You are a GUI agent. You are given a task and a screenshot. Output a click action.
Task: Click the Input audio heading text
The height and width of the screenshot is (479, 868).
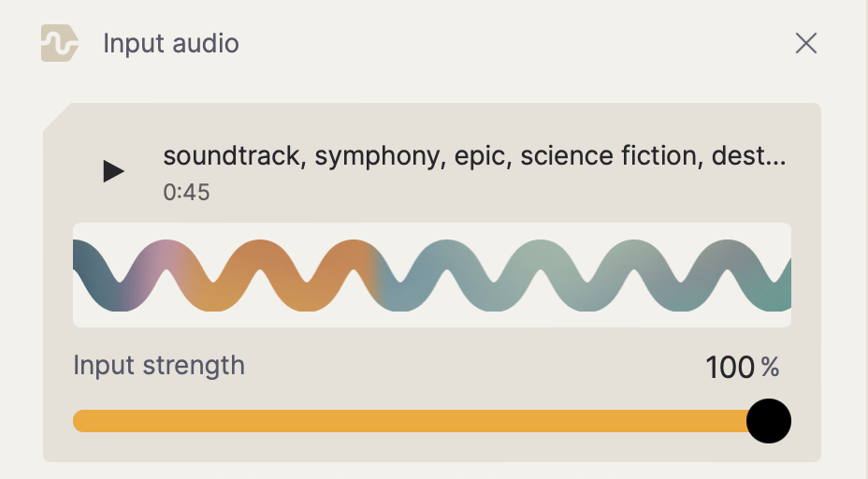point(171,43)
